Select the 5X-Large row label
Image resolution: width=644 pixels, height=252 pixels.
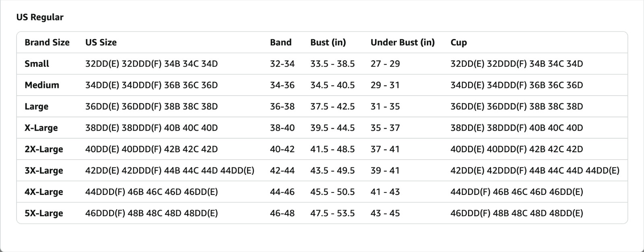[x=43, y=213]
